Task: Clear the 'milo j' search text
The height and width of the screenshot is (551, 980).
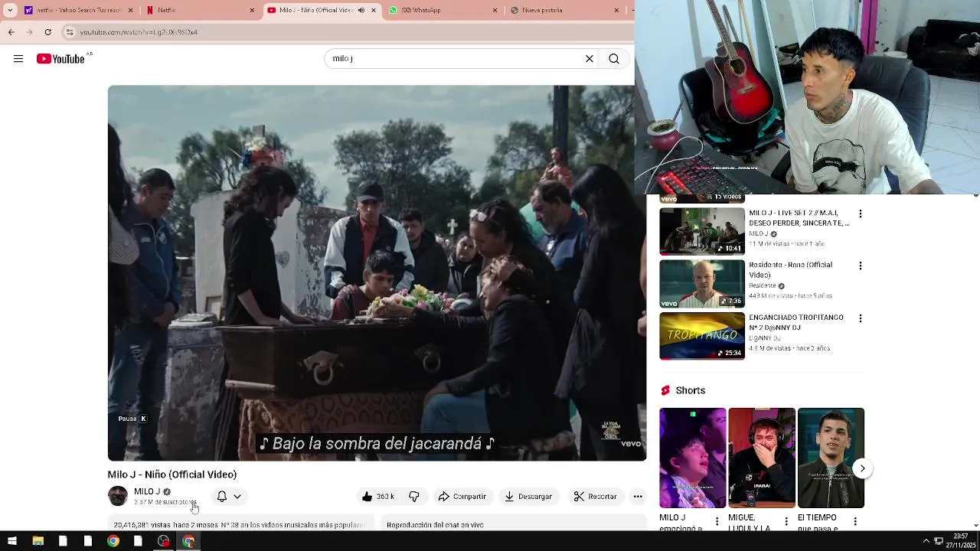Action: click(x=590, y=58)
